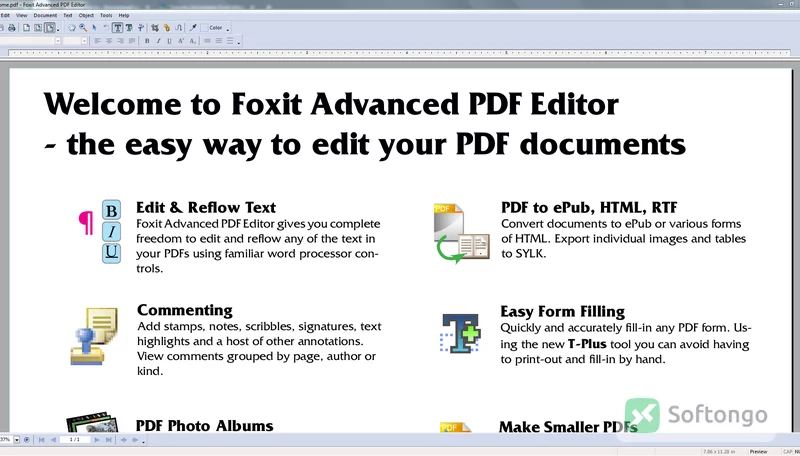Select the T-Plus form filling tool
The width and height of the screenshot is (800, 456).
pyautogui.click(x=129, y=28)
